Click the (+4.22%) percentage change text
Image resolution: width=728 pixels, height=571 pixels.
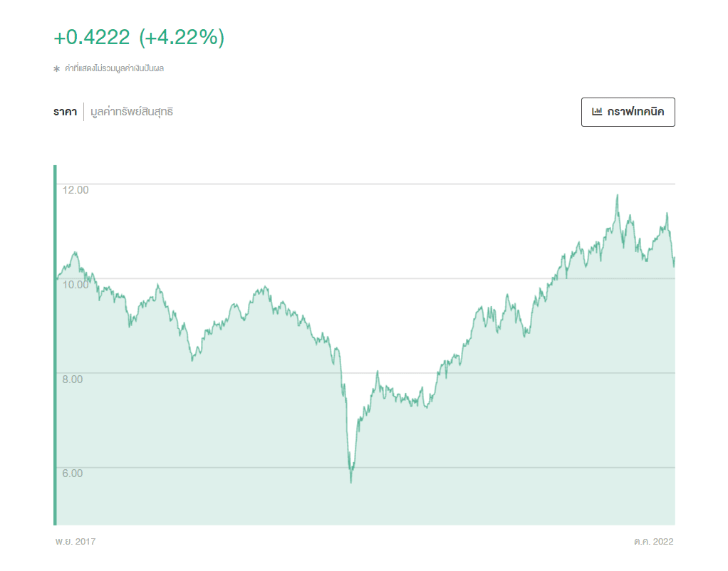[182, 38]
